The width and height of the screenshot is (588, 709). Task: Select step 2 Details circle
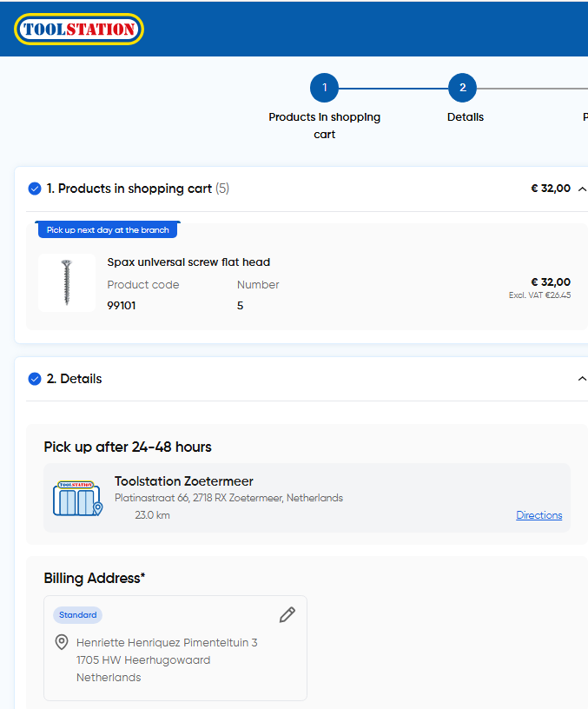[462, 88]
